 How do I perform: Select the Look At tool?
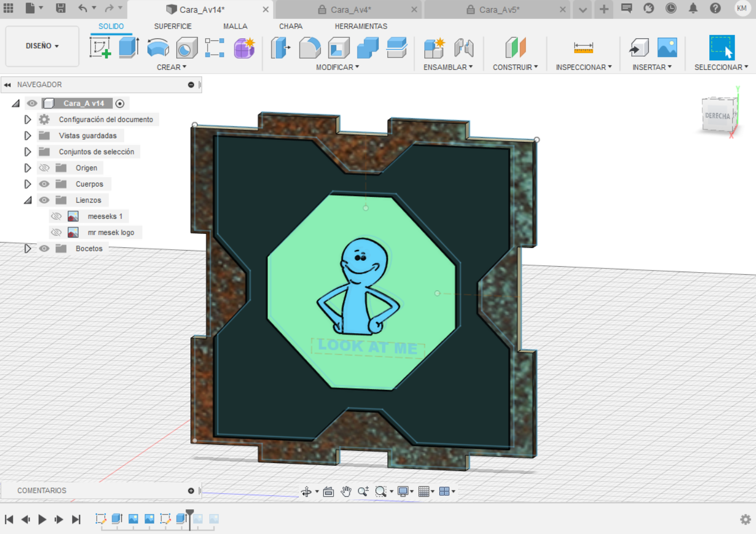click(329, 491)
